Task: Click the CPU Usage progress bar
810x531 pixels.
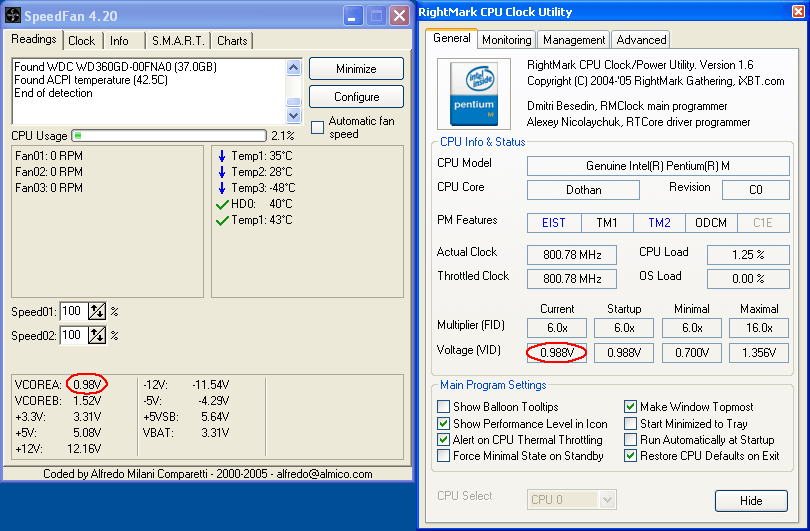Action: [169, 136]
